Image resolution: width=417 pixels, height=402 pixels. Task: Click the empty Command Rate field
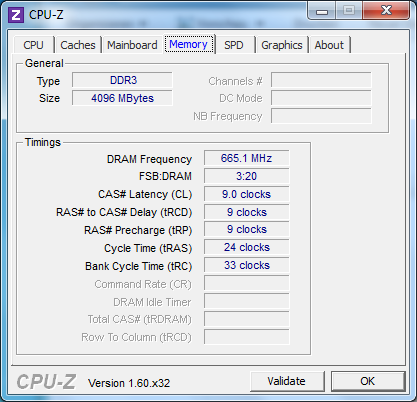pyautogui.click(x=247, y=284)
